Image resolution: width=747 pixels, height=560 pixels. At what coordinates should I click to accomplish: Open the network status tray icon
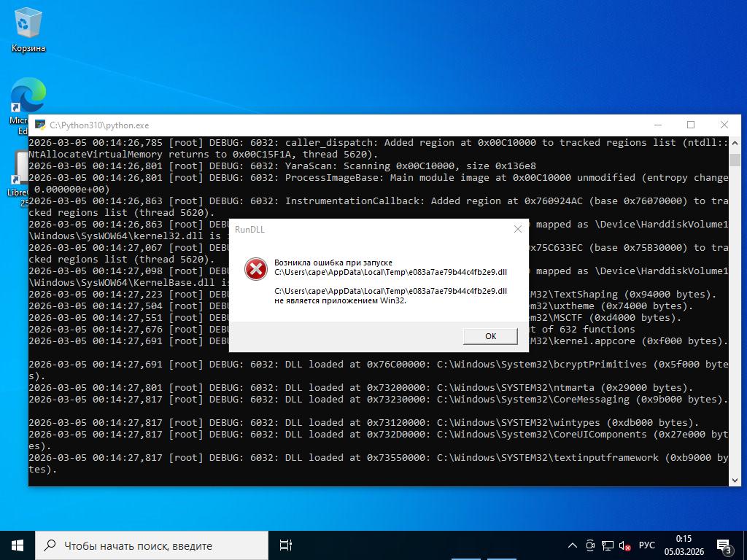pyautogui.click(x=608, y=545)
